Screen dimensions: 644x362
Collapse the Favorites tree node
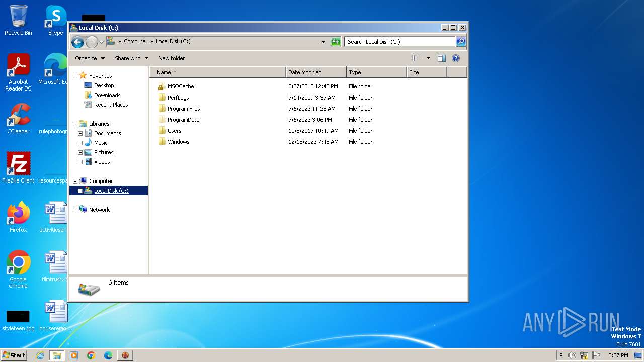click(75, 76)
